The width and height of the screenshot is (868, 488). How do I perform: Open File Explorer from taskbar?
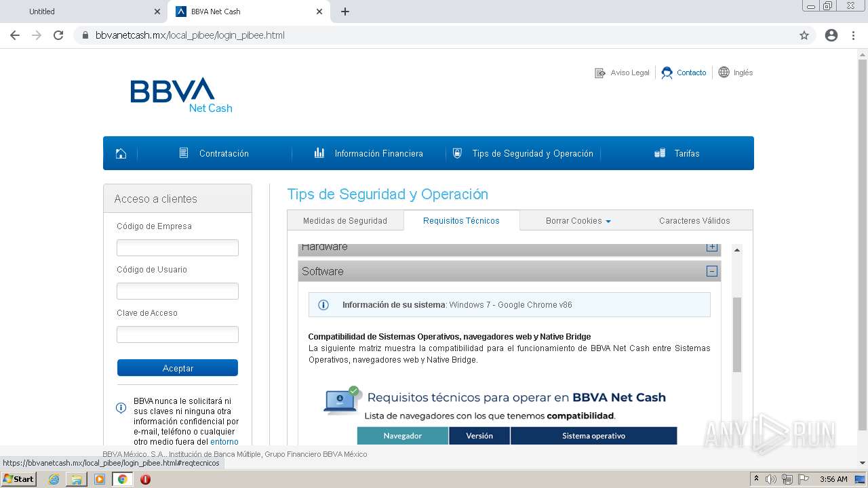pos(77,479)
